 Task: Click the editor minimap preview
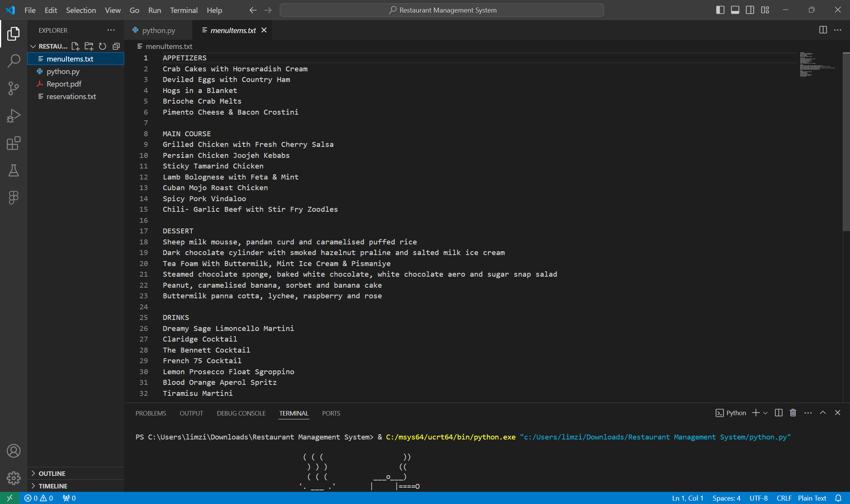click(x=816, y=65)
